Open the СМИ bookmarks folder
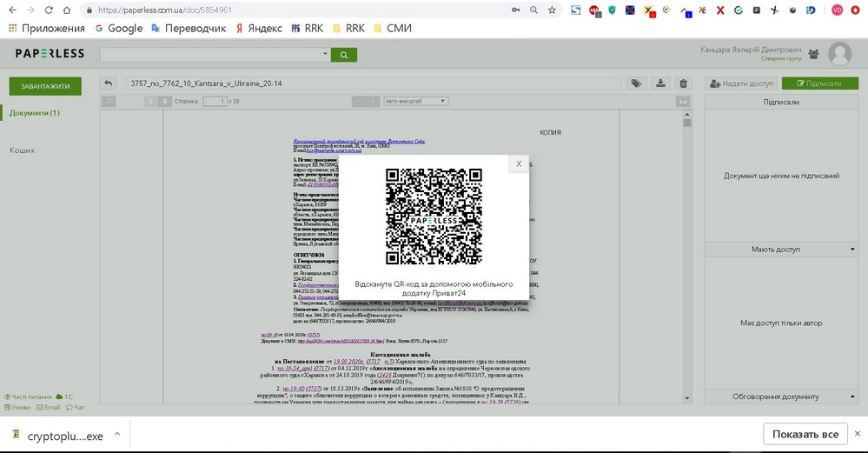This screenshot has width=868, height=453. pos(393,28)
